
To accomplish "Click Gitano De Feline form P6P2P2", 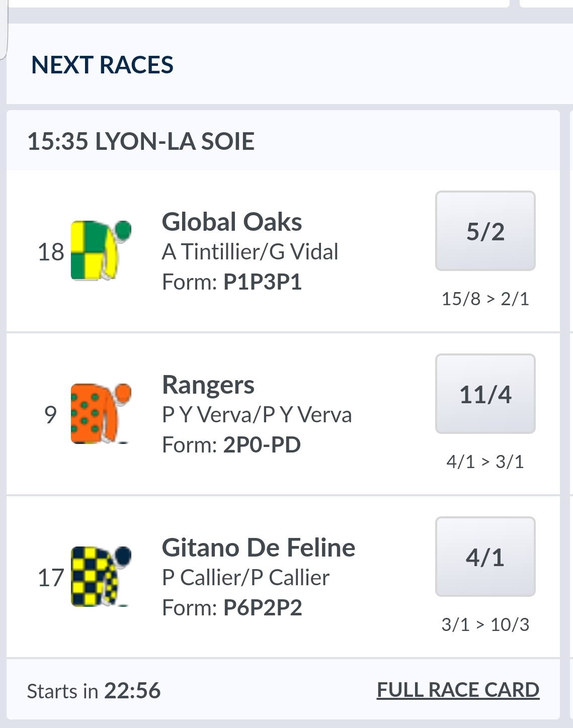I will click(x=262, y=608).
